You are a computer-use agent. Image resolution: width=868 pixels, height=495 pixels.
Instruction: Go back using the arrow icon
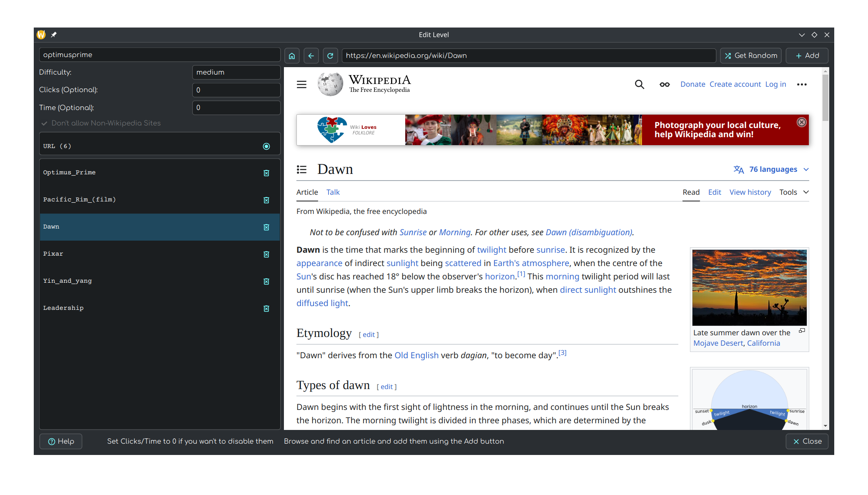pyautogui.click(x=311, y=56)
